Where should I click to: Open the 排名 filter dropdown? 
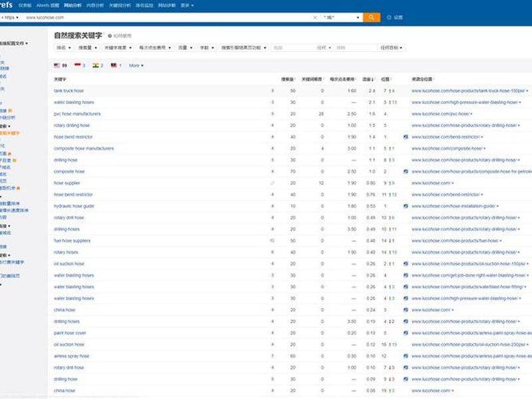[x=63, y=48]
